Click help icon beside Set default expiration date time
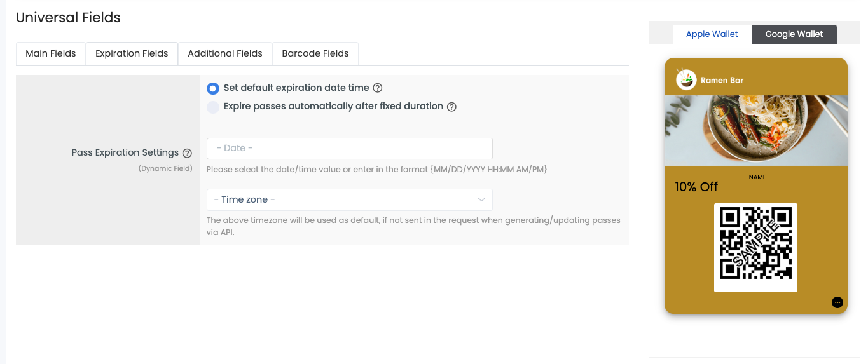The height and width of the screenshot is (364, 868). 378,88
